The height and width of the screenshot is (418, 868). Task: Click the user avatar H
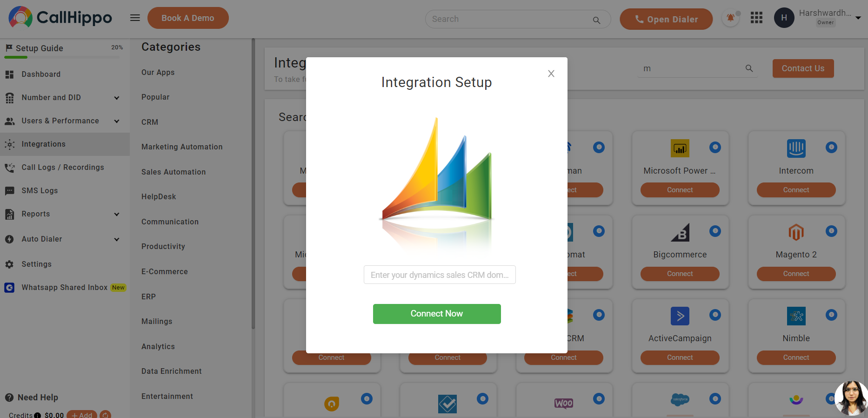pyautogui.click(x=784, y=18)
